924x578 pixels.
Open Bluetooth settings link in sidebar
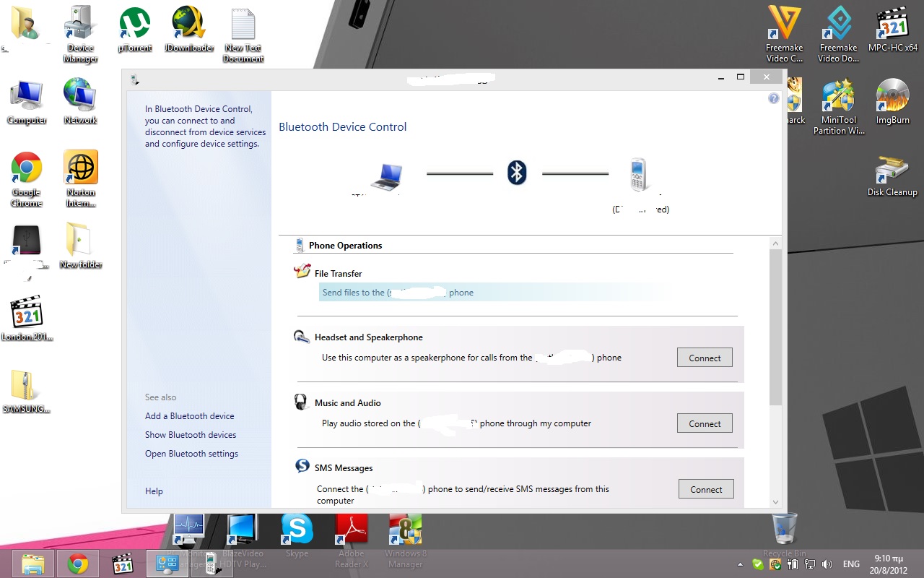coord(191,454)
